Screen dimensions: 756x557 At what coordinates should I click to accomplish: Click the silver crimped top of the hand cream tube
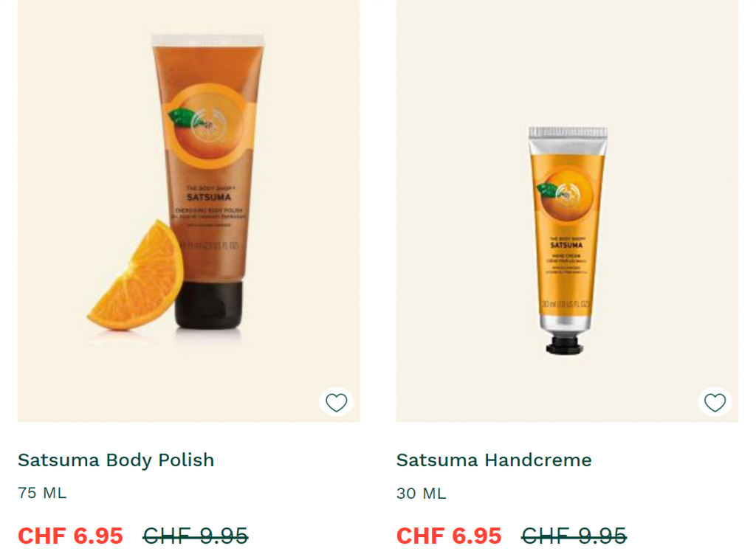point(568,141)
